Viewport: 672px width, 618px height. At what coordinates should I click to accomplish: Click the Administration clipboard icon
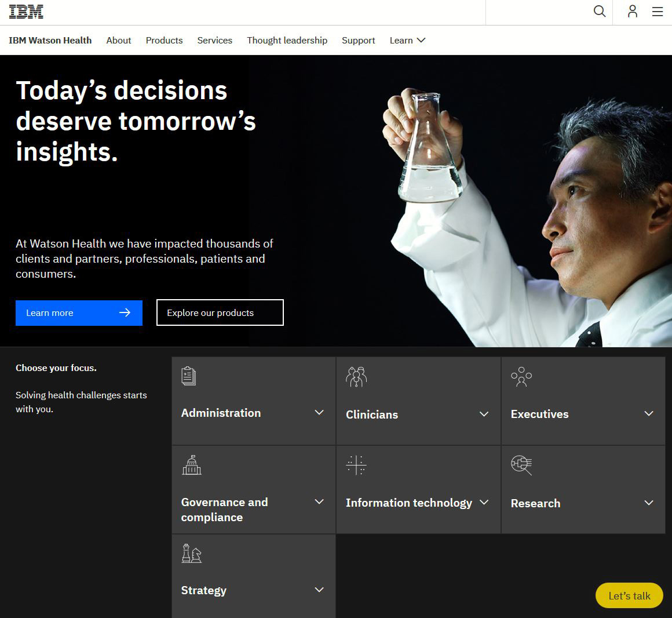[189, 376]
